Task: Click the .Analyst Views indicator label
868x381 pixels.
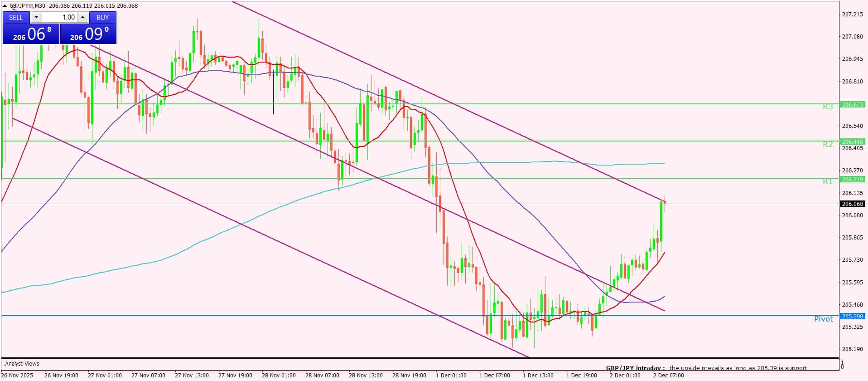Action: pos(21,363)
